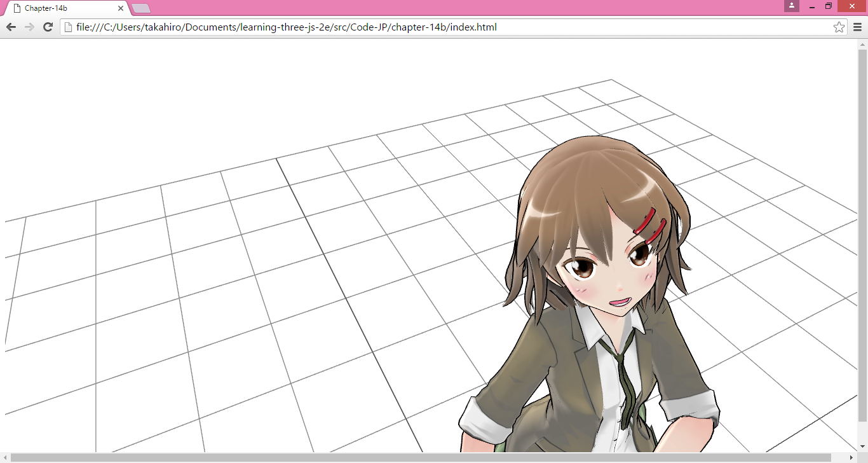Go back to the previous page
868x463 pixels.
pos(11,27)
